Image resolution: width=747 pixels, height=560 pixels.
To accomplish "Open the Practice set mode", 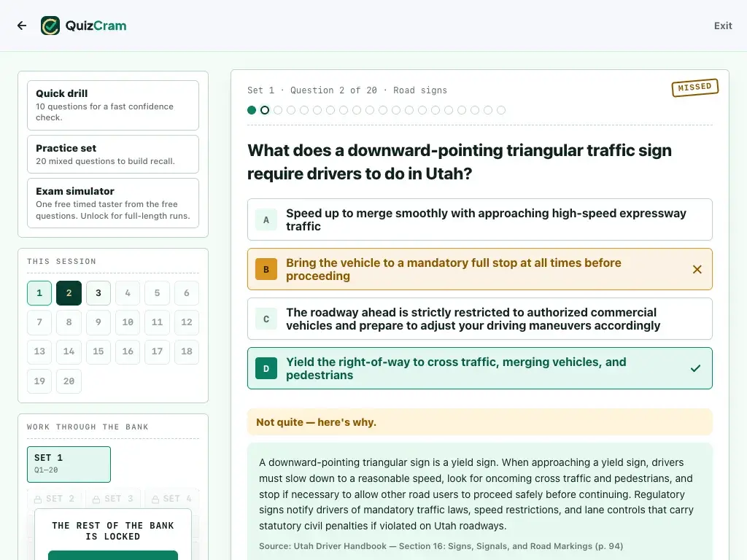I will point(113,155).
